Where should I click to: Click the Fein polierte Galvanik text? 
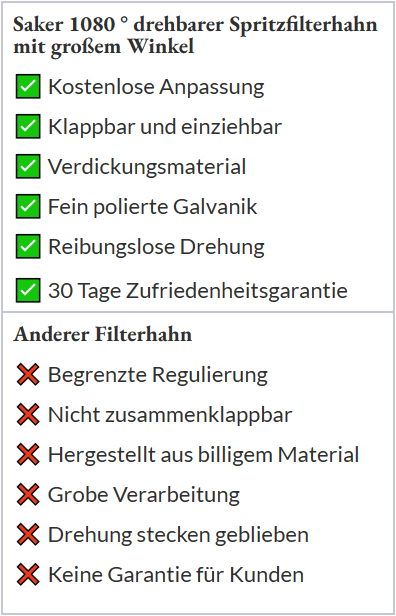click(152, 207)
